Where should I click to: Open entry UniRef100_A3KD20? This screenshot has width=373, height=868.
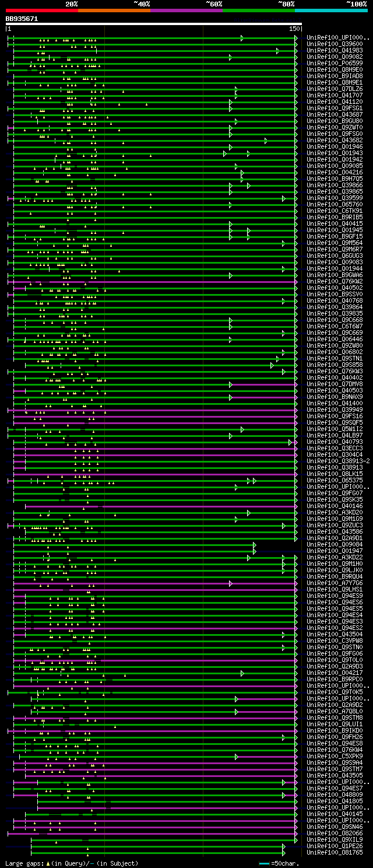335,513
